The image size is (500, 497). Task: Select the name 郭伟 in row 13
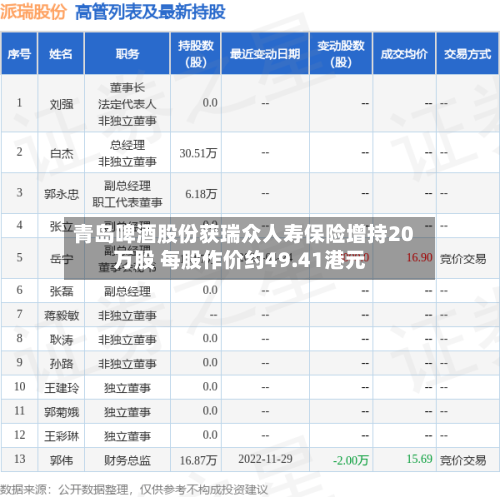pos(61,460)
